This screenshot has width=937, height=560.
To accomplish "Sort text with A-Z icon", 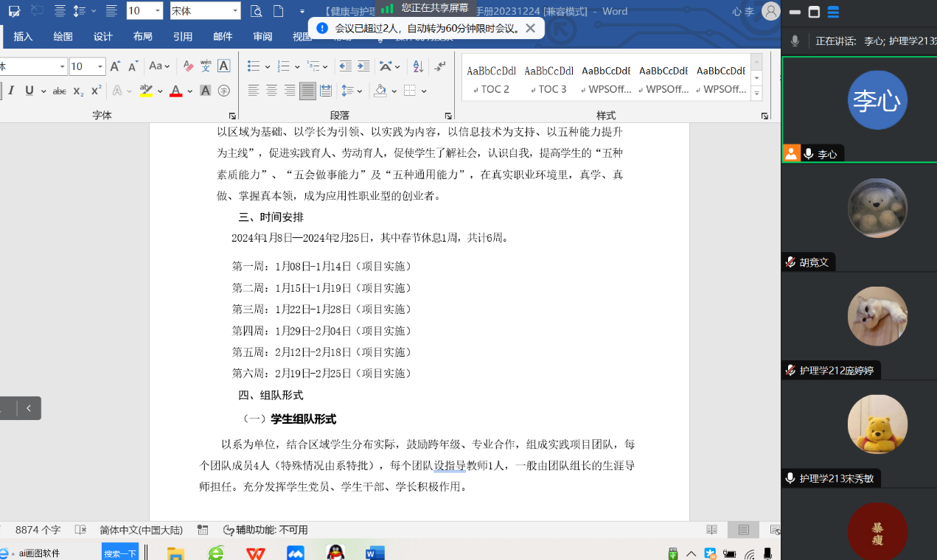I will 418,66.
